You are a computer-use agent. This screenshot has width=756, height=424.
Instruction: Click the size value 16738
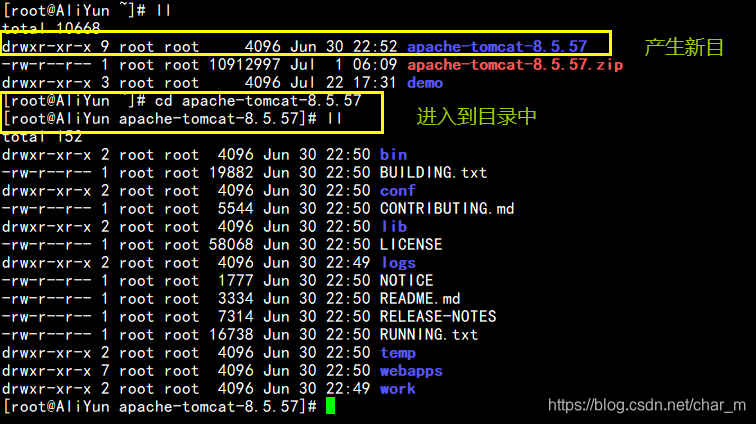pyautogui.click(x=231, y=335)
